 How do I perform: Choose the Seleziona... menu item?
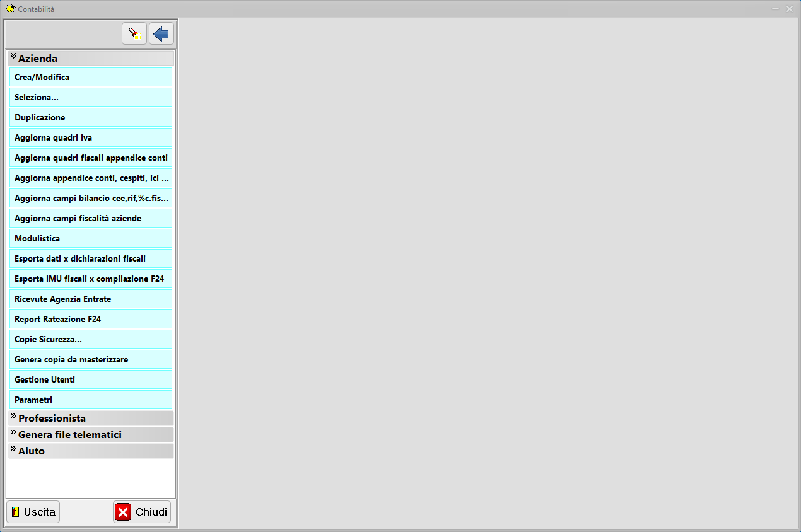click(91, 97)
